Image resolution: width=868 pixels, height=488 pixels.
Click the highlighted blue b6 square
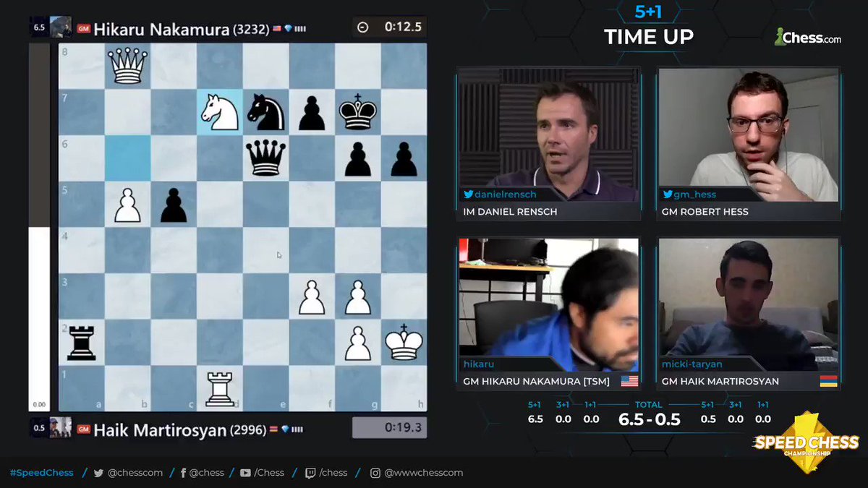[x=127, y=158]
